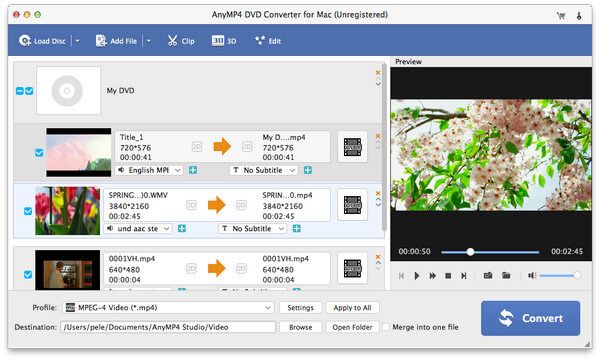The width and height of the screenshot is (600, 360).
Task: Start conversion with Convert button
Action: click(530, 318)
